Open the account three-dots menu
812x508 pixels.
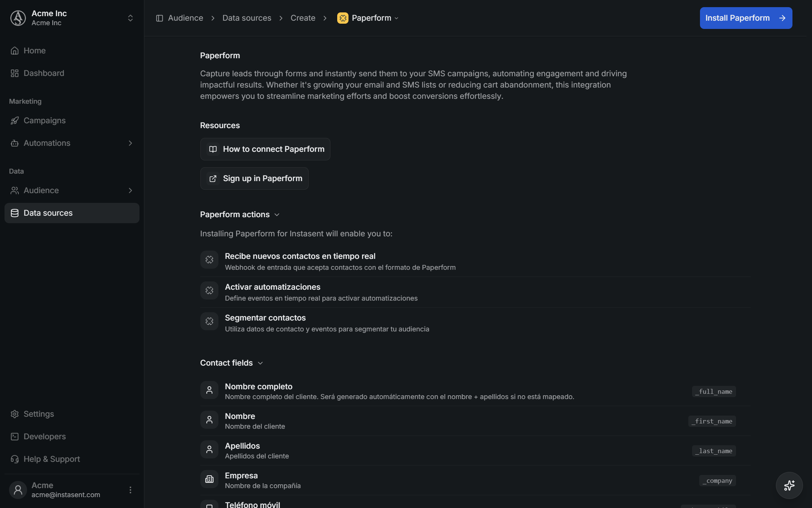tap(130, 490)
